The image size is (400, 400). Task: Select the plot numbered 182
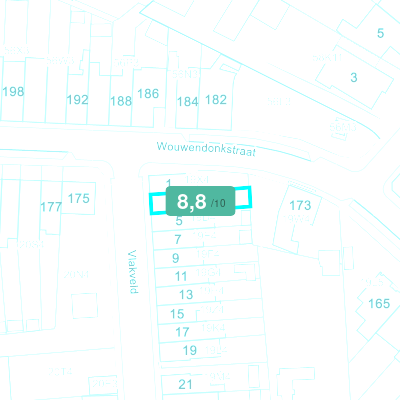pyautogui.click(x=216, y=99)
